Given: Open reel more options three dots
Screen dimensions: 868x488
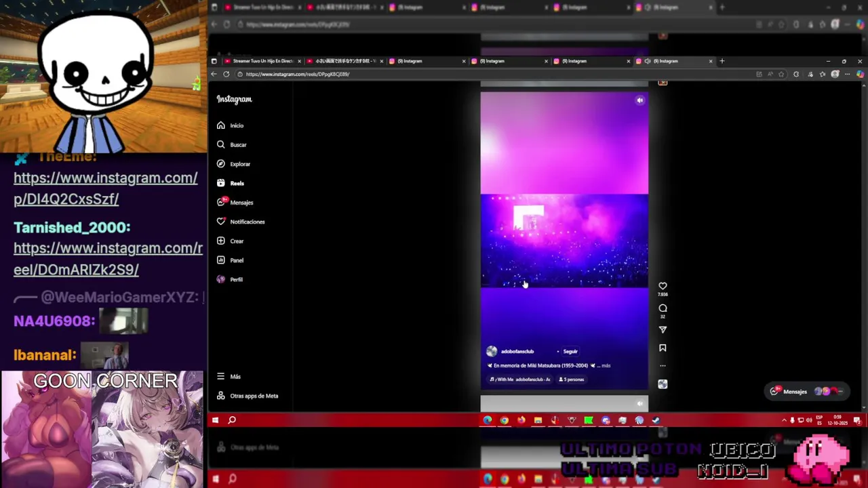Looking at the screenshot, I should (663, 366).
